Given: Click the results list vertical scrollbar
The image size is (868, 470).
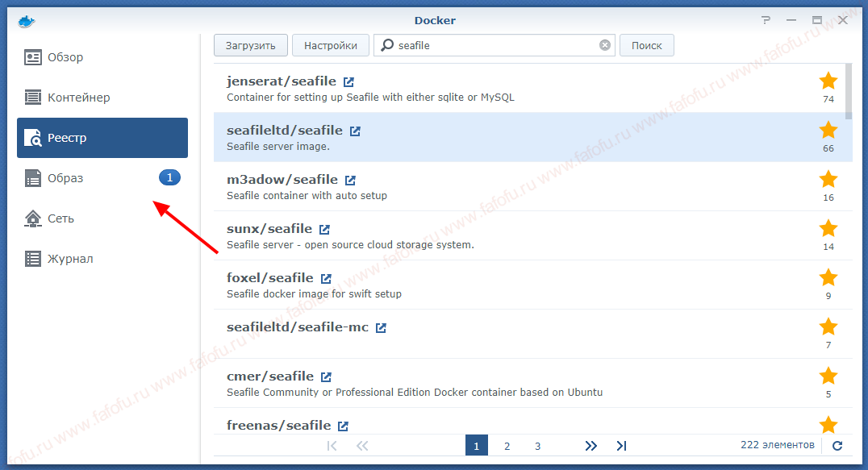Looking at the screenshot, I should (849, 91).
